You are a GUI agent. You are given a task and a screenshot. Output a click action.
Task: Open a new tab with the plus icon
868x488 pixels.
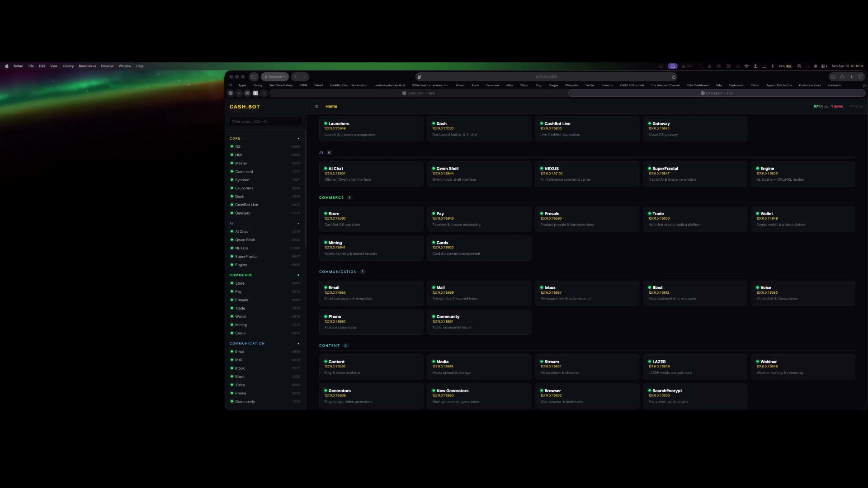pos(851,77)
